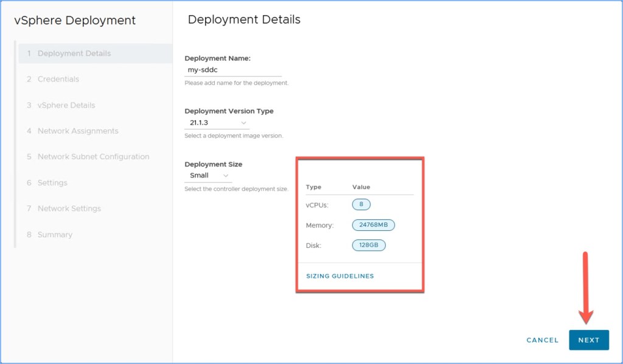
Task: Click the vSphere Deployment wizard title
Action: pyautogui.click(x=75, y=20)
